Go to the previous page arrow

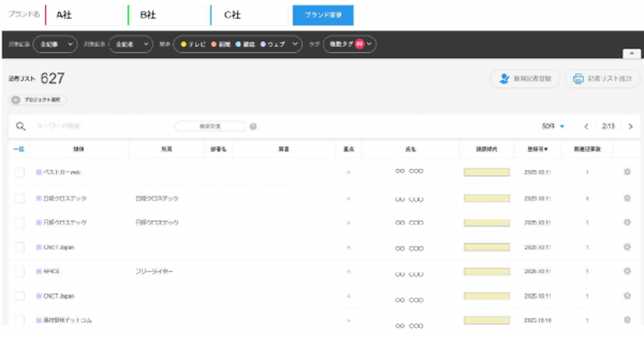coord(586,127)
